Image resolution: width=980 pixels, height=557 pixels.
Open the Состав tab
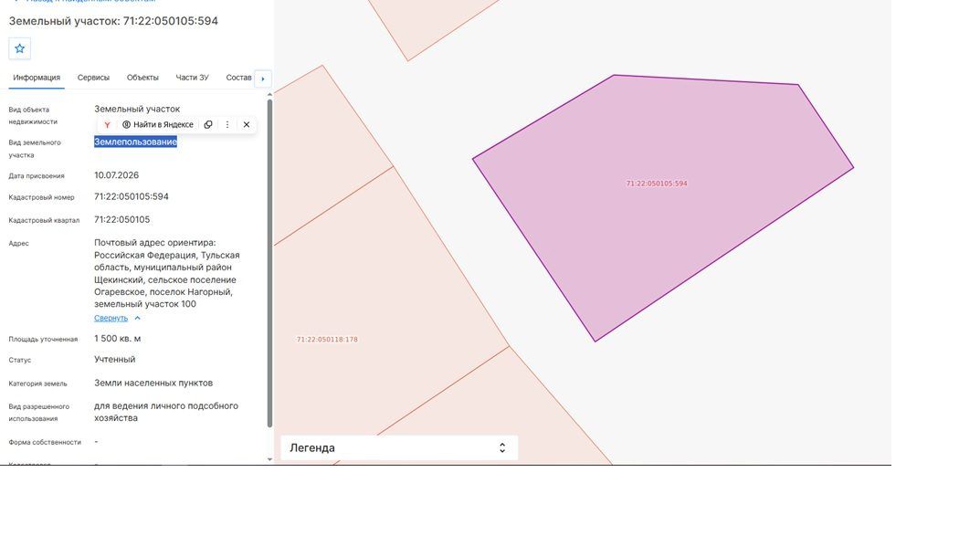coord(238,78)
